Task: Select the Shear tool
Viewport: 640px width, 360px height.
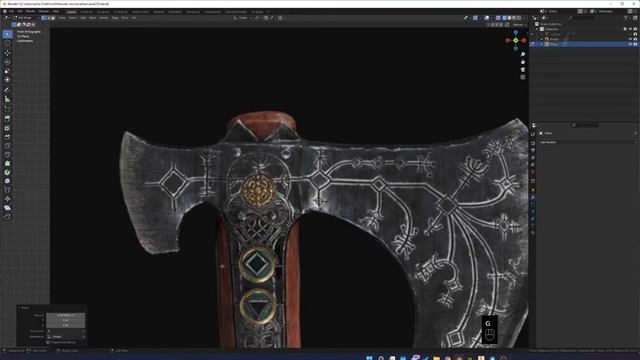Action: 7,208
